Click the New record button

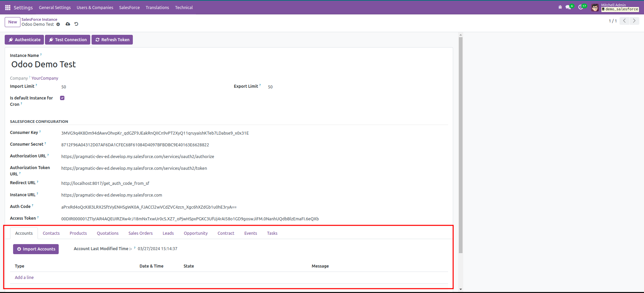tap(12, 22)
